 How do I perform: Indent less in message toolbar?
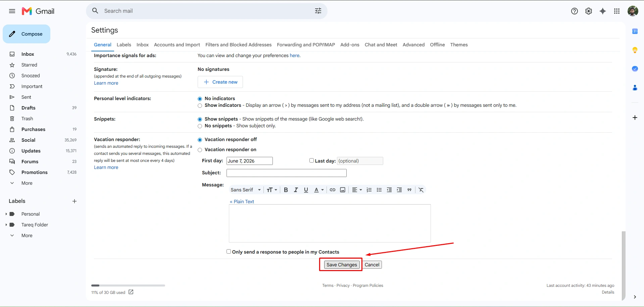click(389, 190)
